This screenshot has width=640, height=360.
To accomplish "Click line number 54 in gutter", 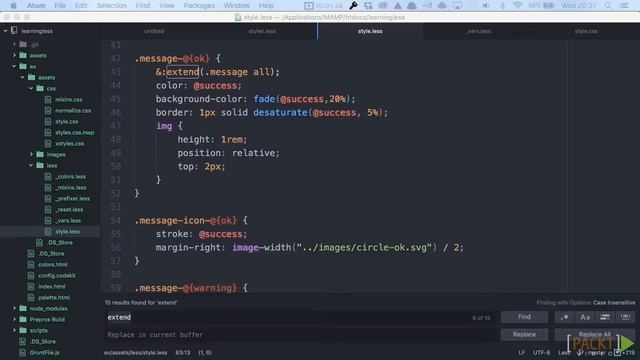I will pos(116,220).
